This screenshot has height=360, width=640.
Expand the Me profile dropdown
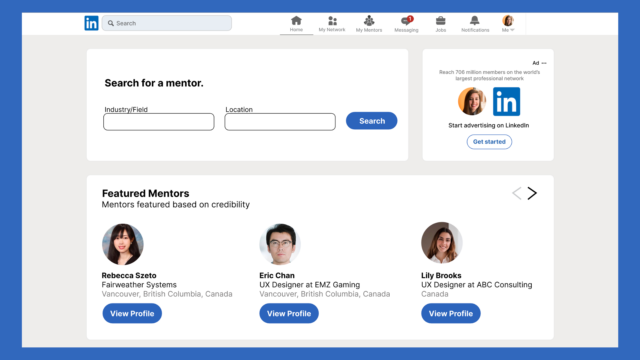[x=508, y=24]
